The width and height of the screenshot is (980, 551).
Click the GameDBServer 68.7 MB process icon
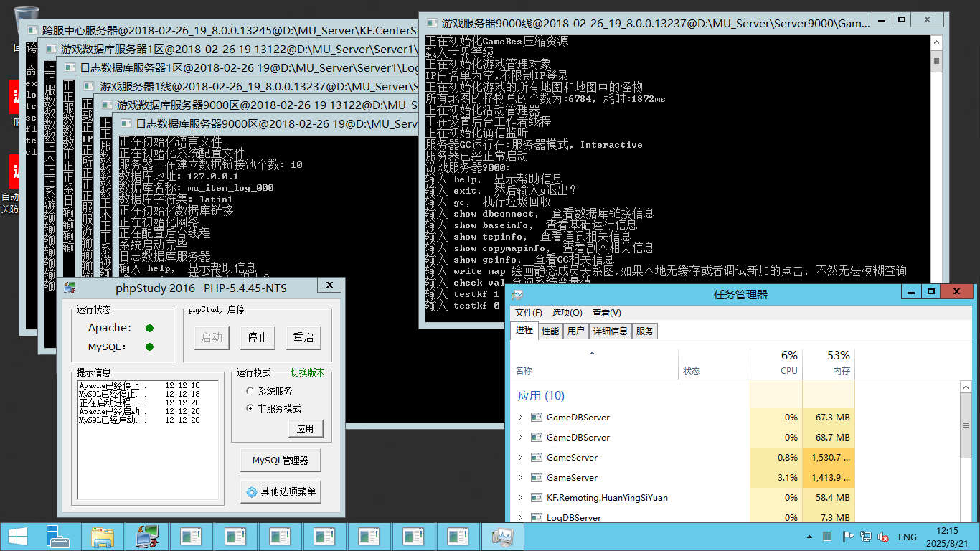(536, 437)
